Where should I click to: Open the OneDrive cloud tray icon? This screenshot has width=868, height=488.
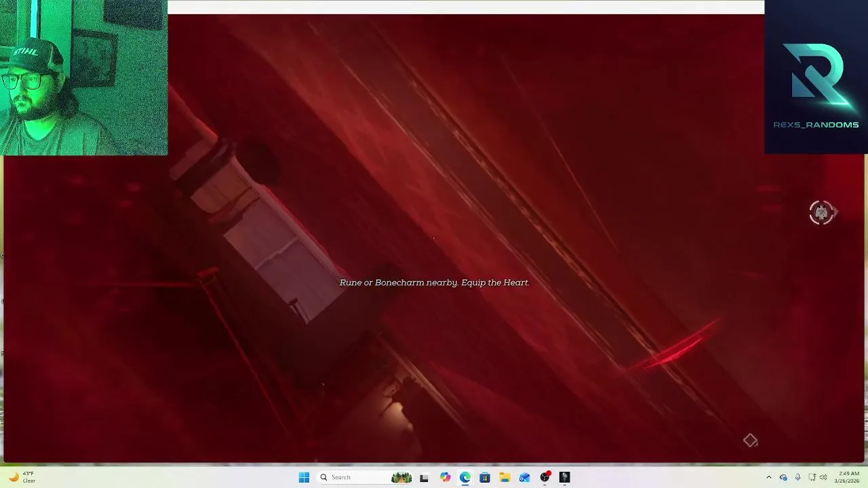click(x=783, y=477)
